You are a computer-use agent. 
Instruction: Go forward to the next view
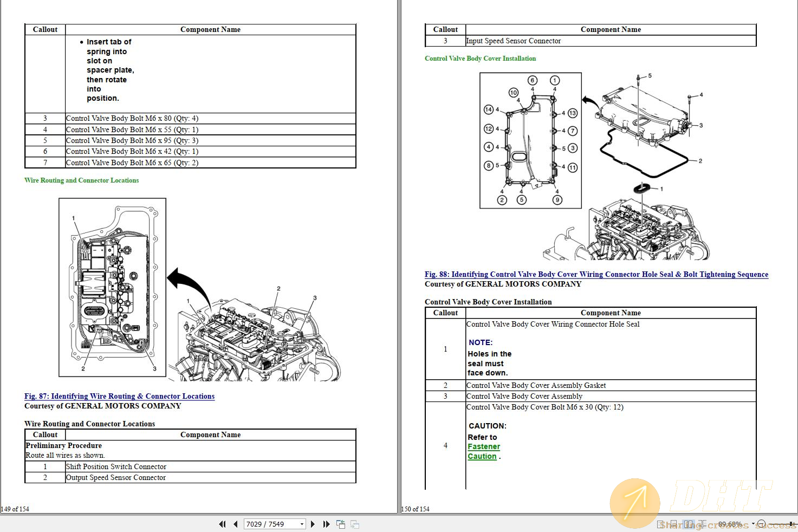(355, 524)
